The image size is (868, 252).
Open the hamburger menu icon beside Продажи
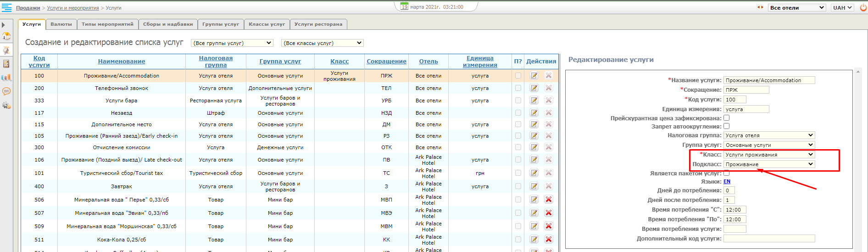(x=6, y=7)
